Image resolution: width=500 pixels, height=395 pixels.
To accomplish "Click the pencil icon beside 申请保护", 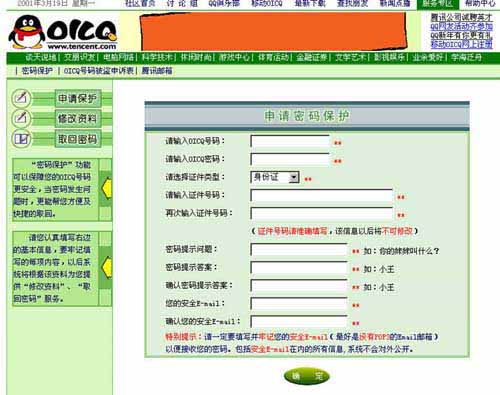I will 21,98.
